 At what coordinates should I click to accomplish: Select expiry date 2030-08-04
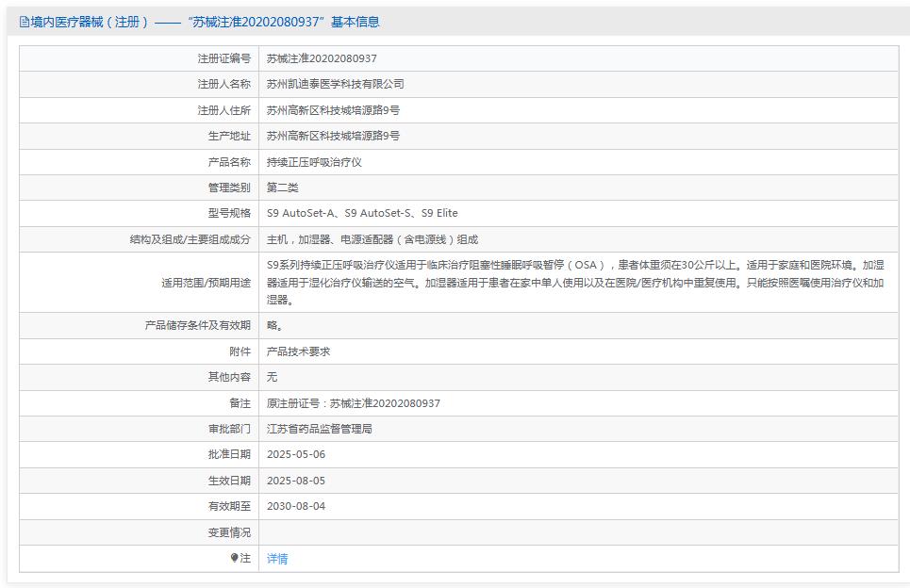point(296,506)
